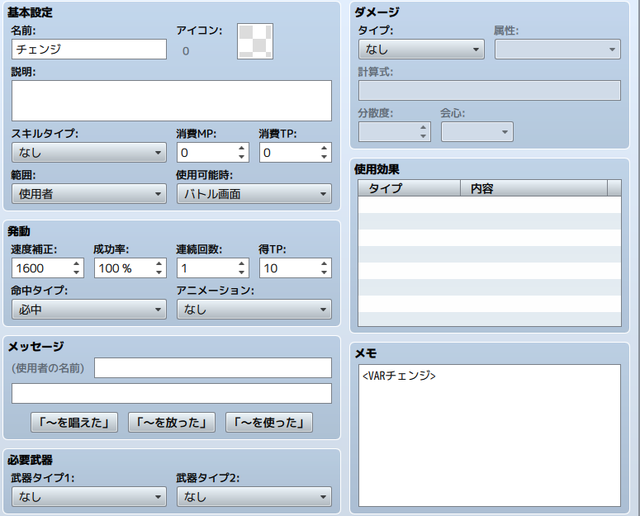
Task: Open the ダメージ タイプ dropdown
Action: tap(422, 49)
